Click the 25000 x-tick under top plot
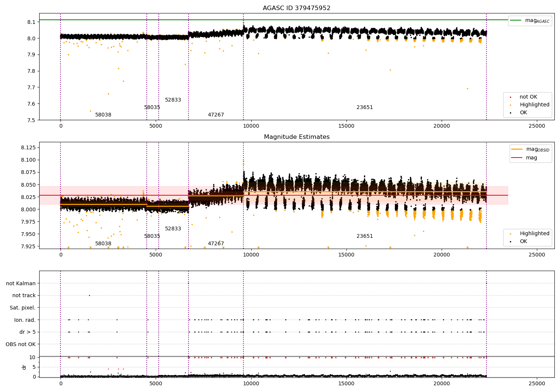The width and height of the screenshot is (560, 392). pos(537,126)
